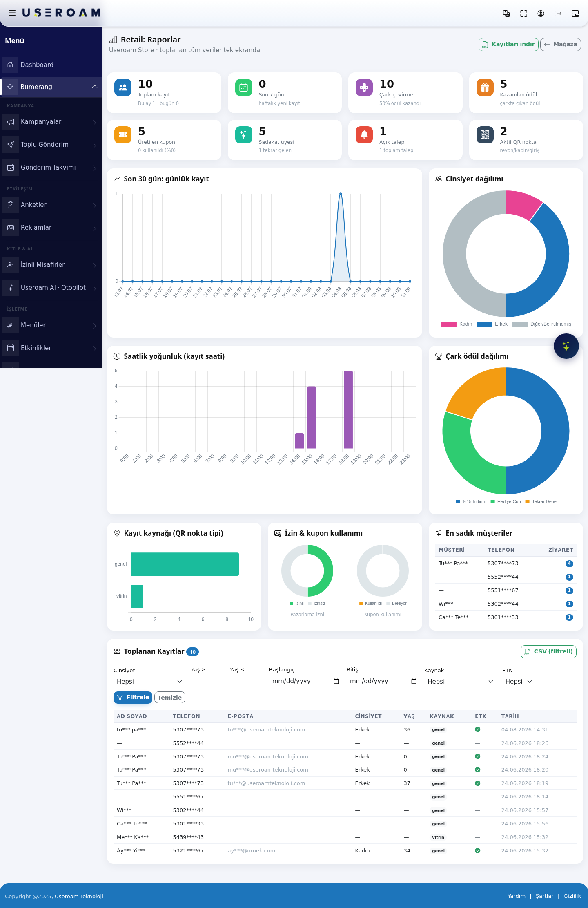Click the Dashboard home icon
588x908 pixels.
10,65
